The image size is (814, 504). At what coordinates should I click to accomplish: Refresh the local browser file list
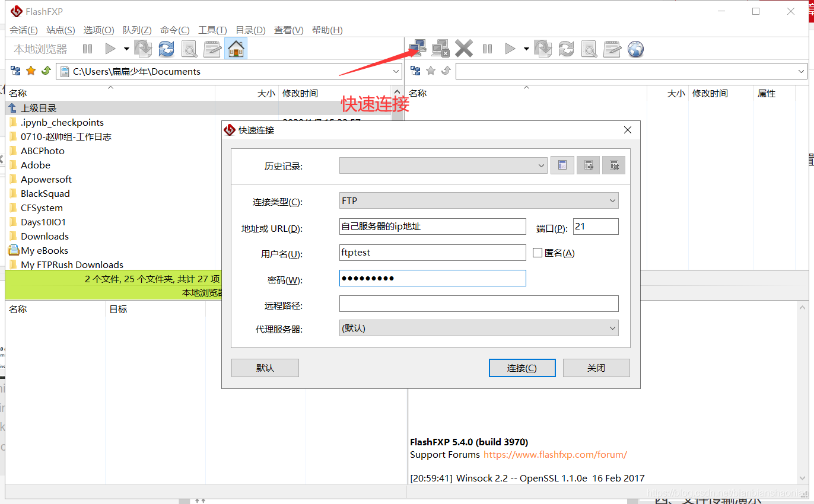tap(167, 49)
